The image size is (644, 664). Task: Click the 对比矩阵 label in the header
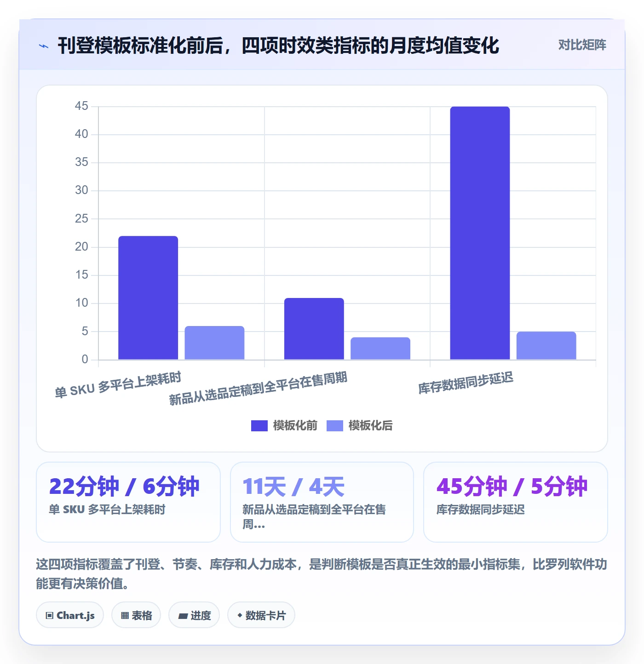pos(582,45)
